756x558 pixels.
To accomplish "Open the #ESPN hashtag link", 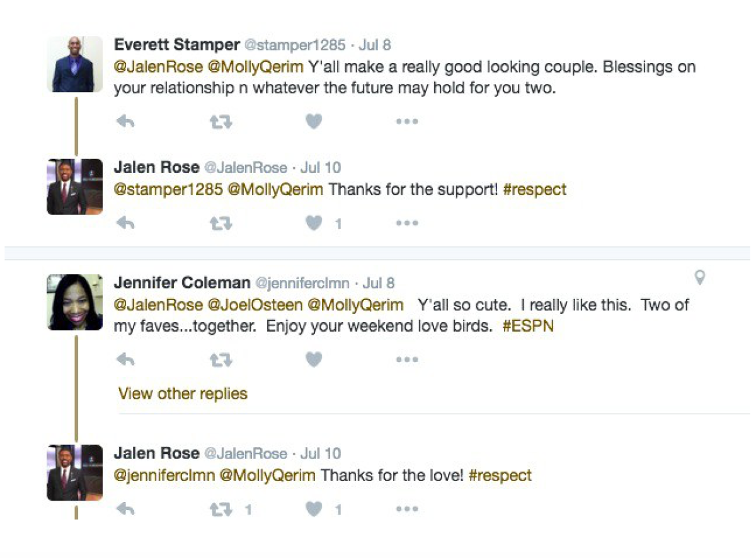I will click(x=528, y=327).
